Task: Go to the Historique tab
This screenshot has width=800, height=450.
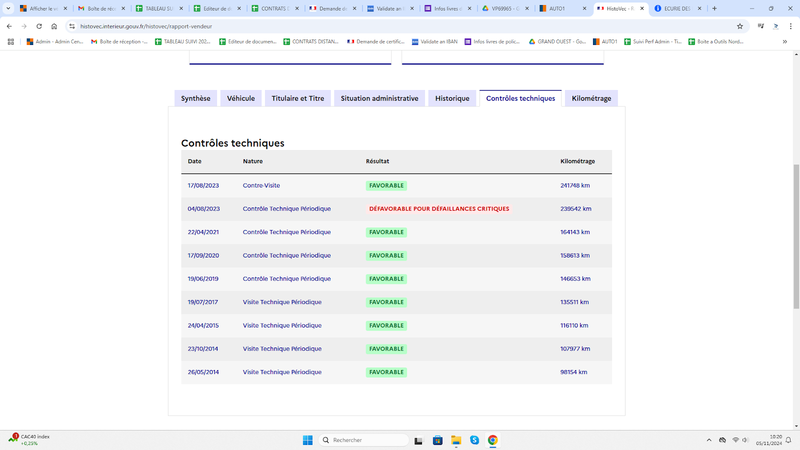Action: click(x=452, y=98)
